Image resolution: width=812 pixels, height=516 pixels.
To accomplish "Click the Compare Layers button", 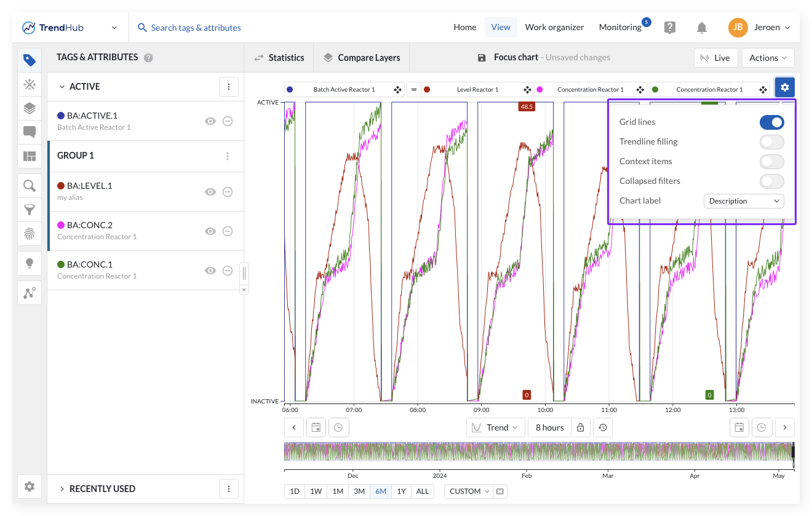I will pyautogui.click(x=362, y=58).
